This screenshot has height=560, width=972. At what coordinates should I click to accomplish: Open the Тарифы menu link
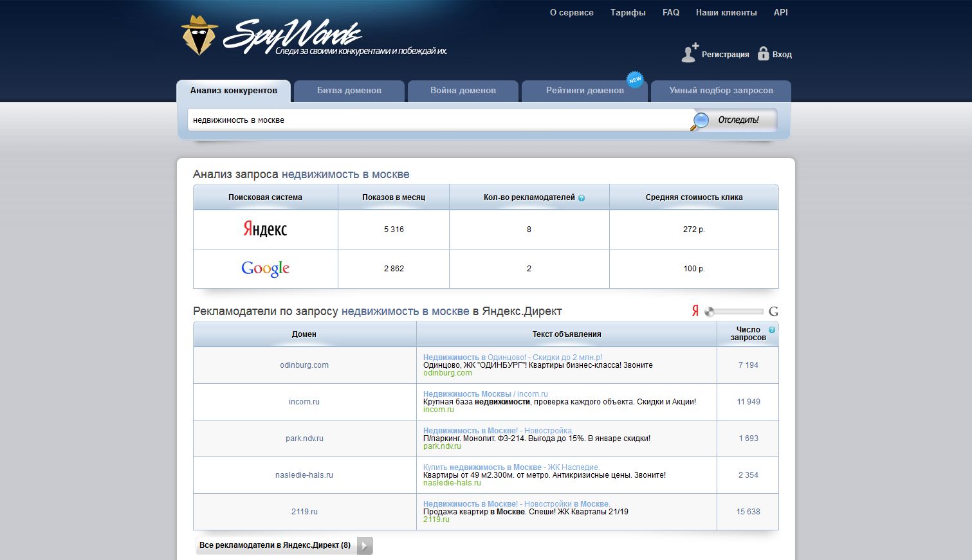tap(628, 12)
